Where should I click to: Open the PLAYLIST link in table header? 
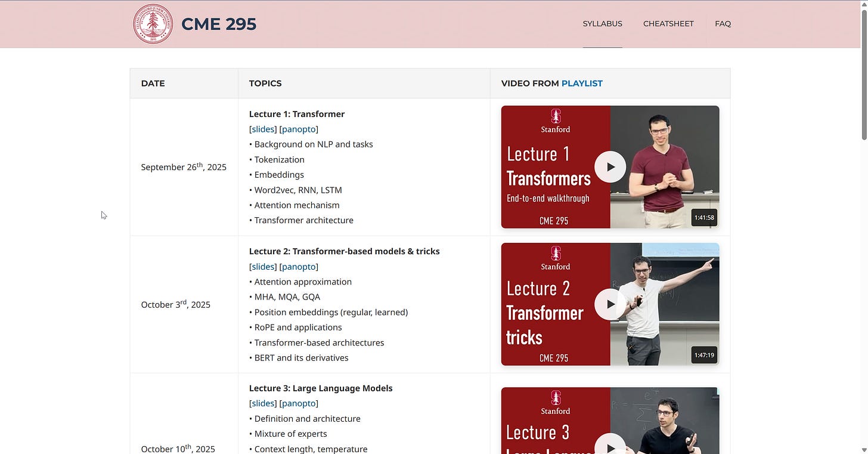tap(582, 84)
